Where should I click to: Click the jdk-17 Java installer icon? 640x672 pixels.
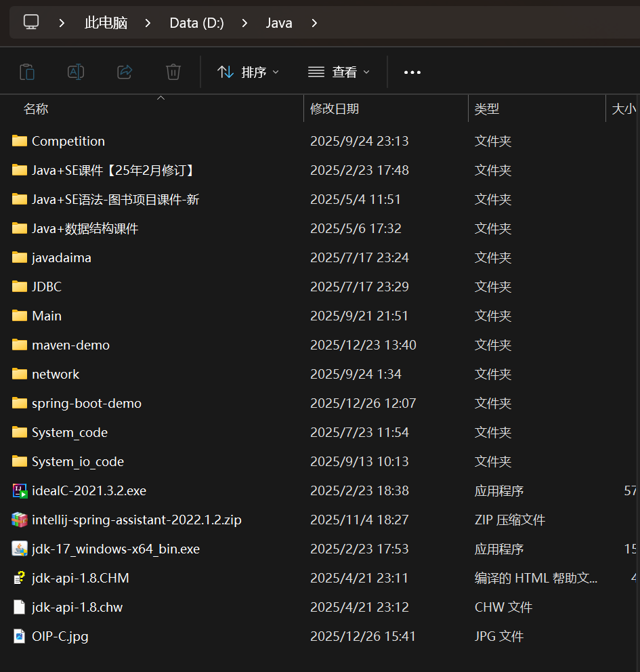point(19,549)
